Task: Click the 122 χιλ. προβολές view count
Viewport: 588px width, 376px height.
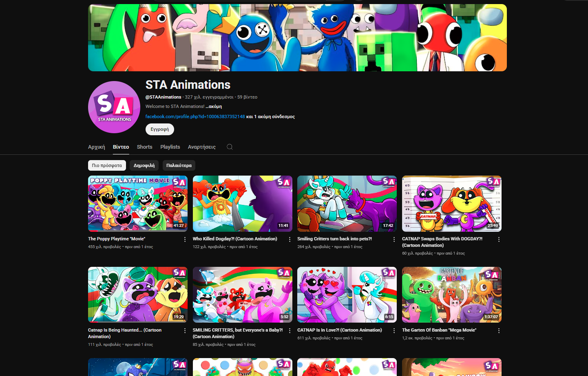Action: click(209, 247)
